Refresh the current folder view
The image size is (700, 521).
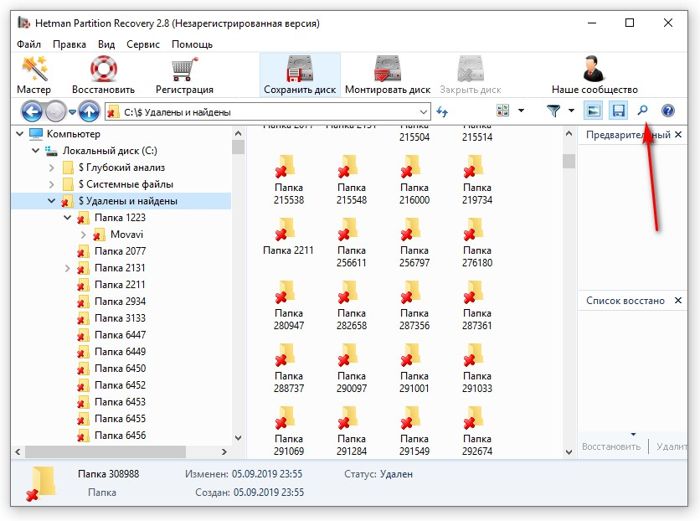[x=442, y=111]
